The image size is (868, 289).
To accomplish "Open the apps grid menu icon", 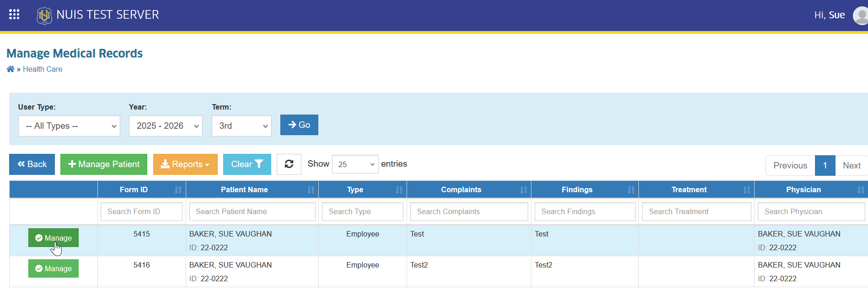I will click(14, 15).
